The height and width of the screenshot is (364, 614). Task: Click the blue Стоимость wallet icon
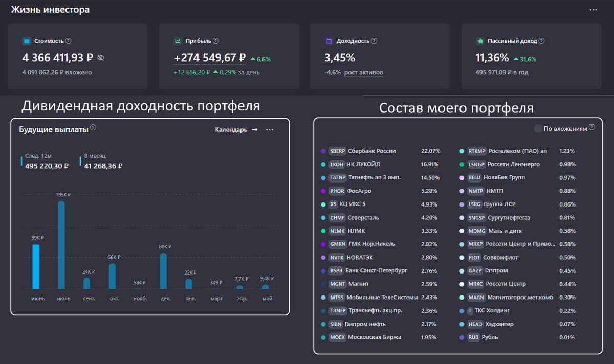click(x=27, y=41)
